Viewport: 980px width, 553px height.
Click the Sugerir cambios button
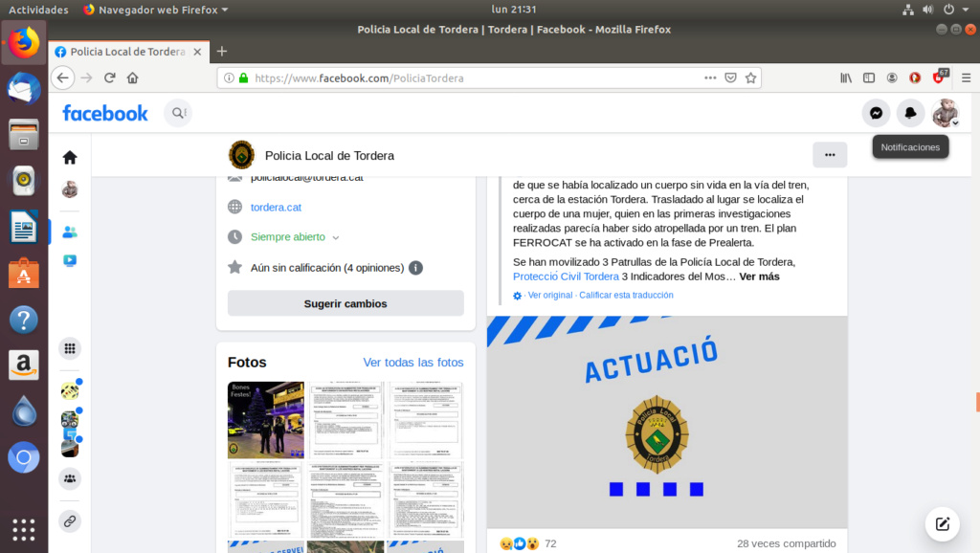(345, 303)
